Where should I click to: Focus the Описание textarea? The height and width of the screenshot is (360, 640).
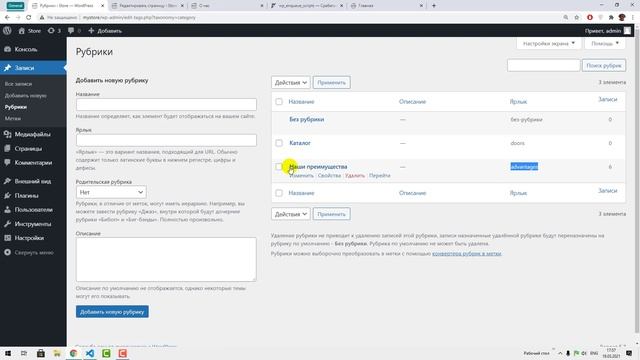coord(166,260)
